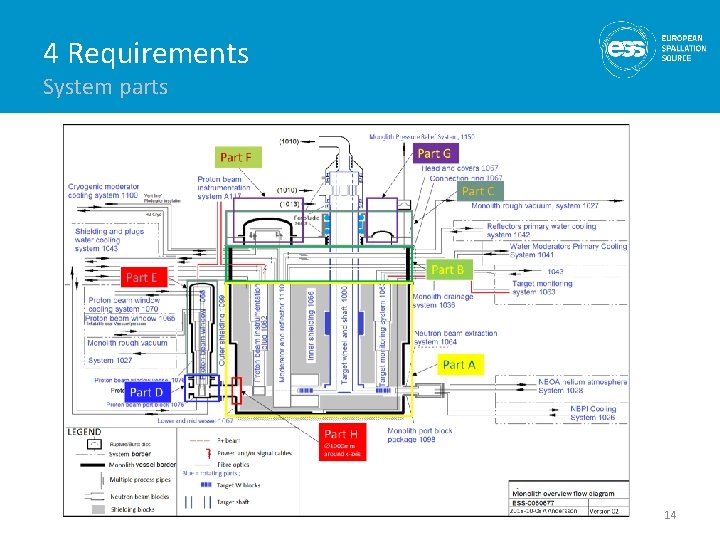Image resolution: width=720 pixels, height=540 pixels.
Task: Select the red Part H label
Action: [342, 442]
